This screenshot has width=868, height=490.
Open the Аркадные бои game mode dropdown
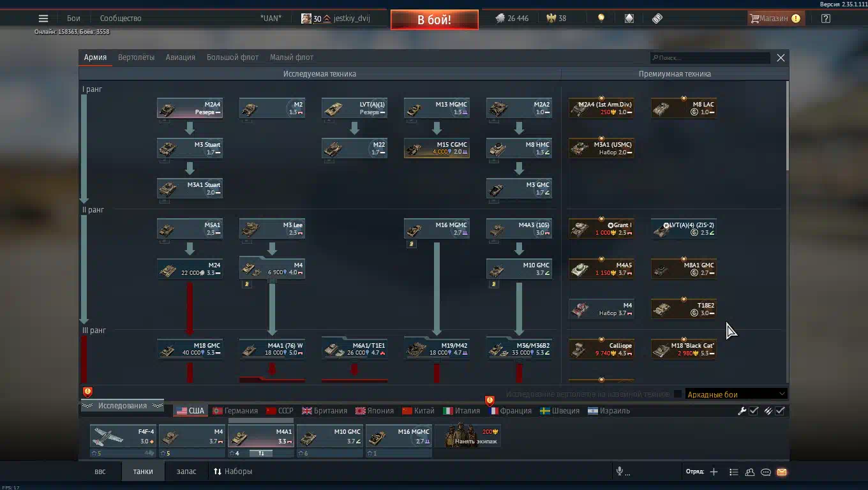[x=736, y=394]
